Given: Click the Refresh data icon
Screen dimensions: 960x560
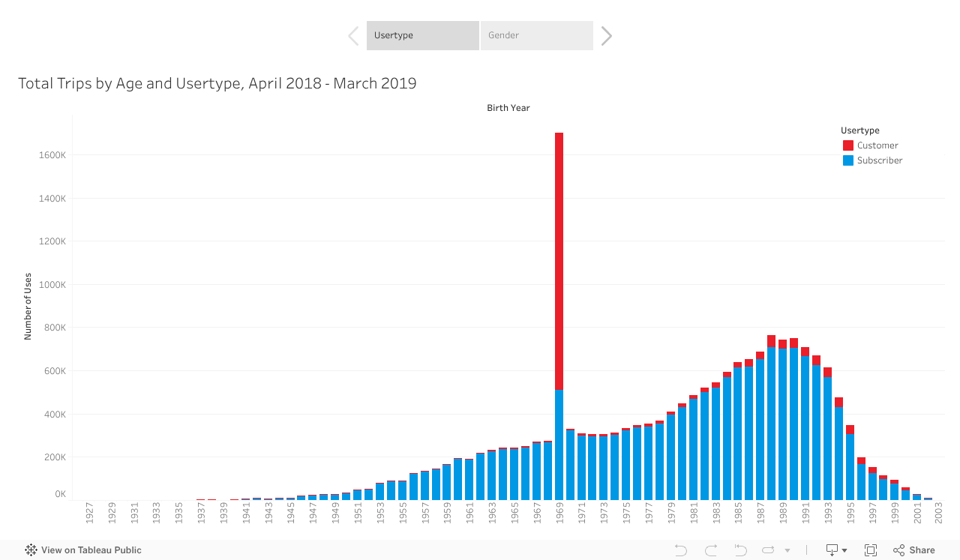Looking at the screenshot, I should tap(769, 550).
